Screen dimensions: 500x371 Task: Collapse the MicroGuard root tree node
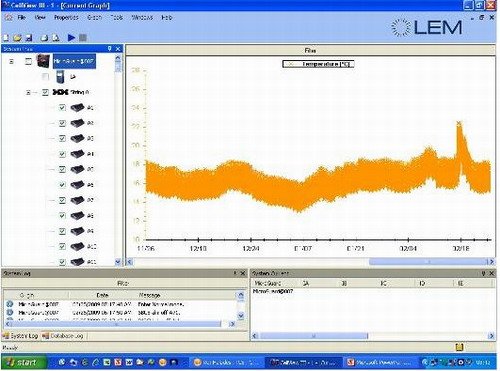11,61
